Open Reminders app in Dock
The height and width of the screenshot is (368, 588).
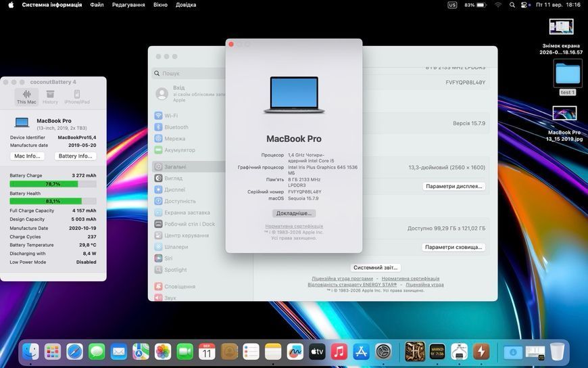(251, 352)
